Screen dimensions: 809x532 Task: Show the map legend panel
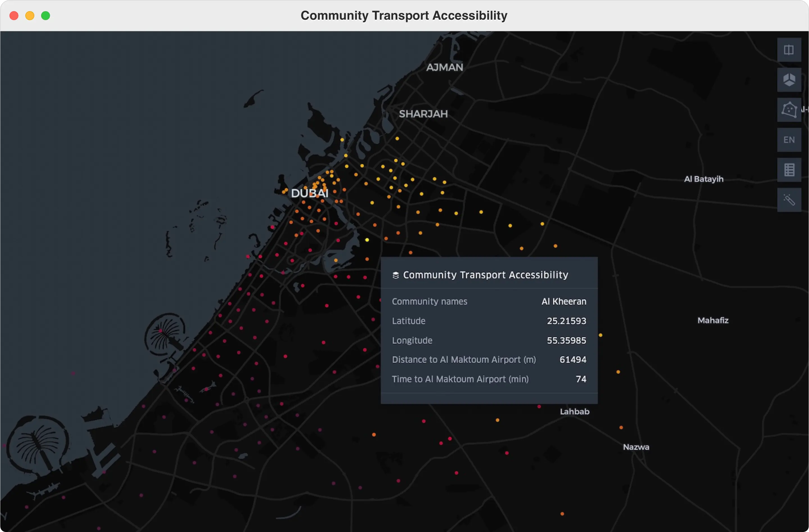789,169
